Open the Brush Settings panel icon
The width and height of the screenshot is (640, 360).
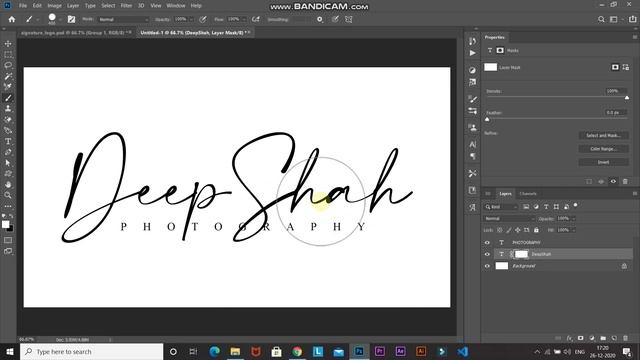[71, 19]
